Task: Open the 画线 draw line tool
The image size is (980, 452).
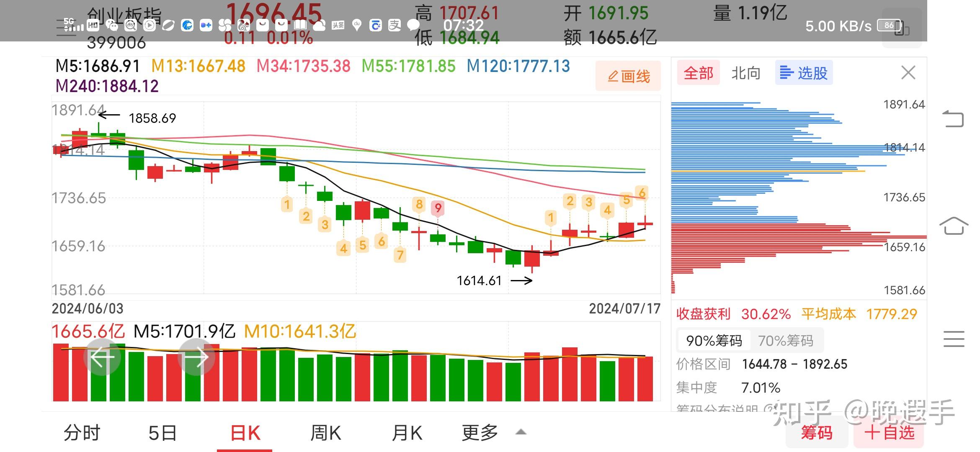Action: coord(628,76)
